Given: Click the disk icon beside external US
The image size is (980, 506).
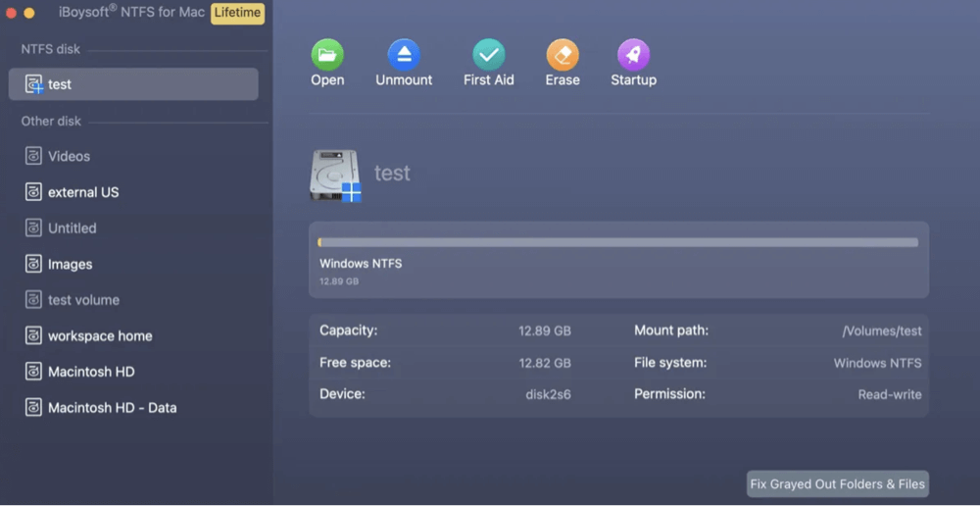Looking at the screenshot, I should click(33, 192).
